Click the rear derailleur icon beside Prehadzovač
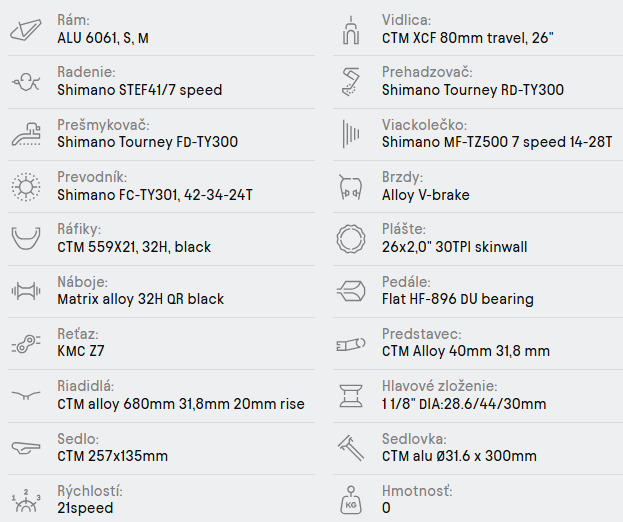The width and height of the screenshot is (623, 522). pyautogui.click(x=349, y=82)
